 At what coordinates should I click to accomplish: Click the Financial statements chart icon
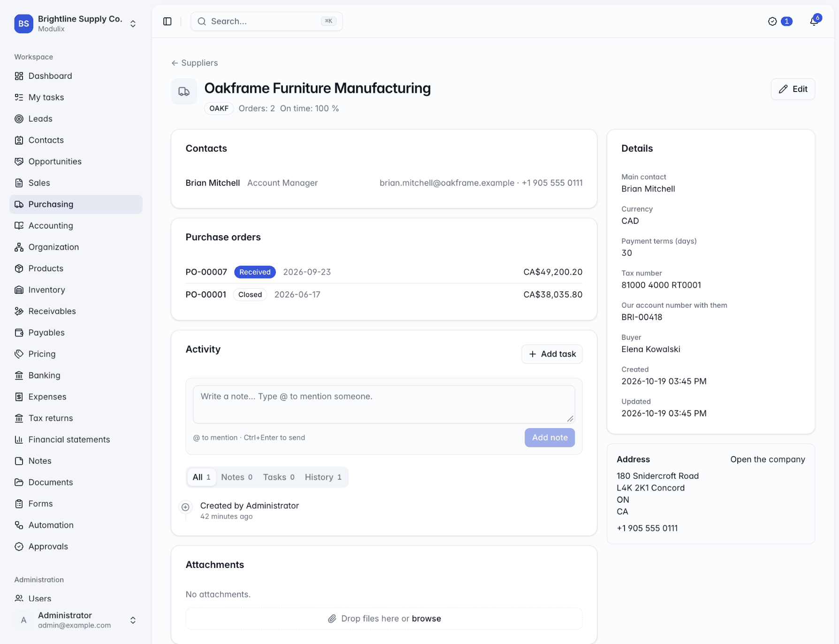[x=19, y=439]
